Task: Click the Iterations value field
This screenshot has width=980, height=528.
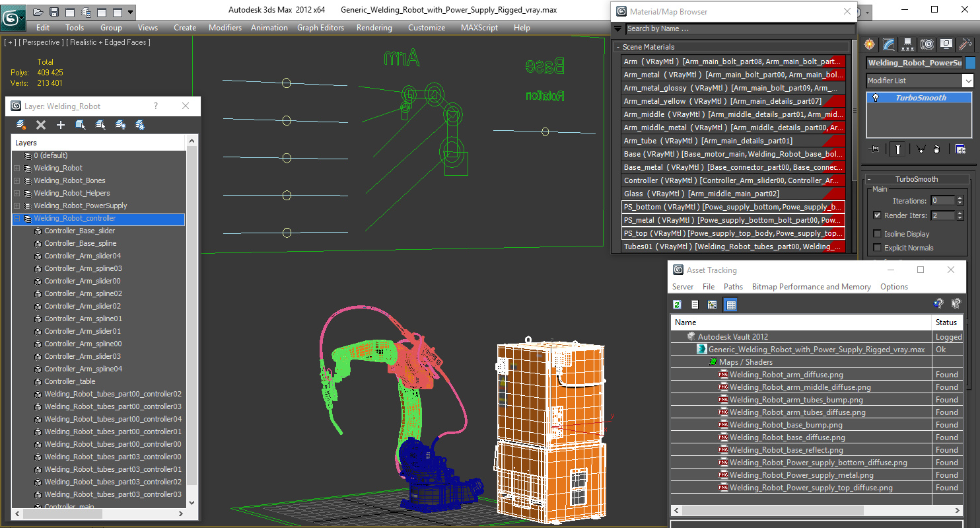Action: pos(942,201)
